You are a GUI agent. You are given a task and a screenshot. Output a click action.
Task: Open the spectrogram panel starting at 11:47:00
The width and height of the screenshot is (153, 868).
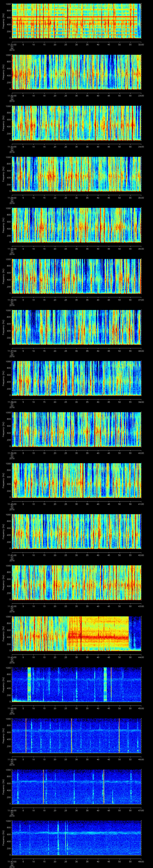coord(77,838)
